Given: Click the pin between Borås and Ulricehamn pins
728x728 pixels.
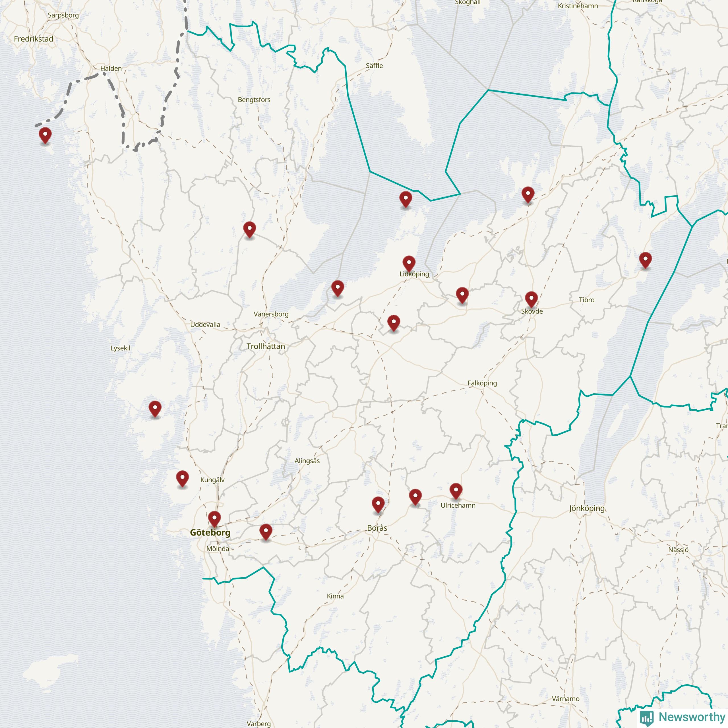Looking at the screenshot, I should (x=415, y=497).
